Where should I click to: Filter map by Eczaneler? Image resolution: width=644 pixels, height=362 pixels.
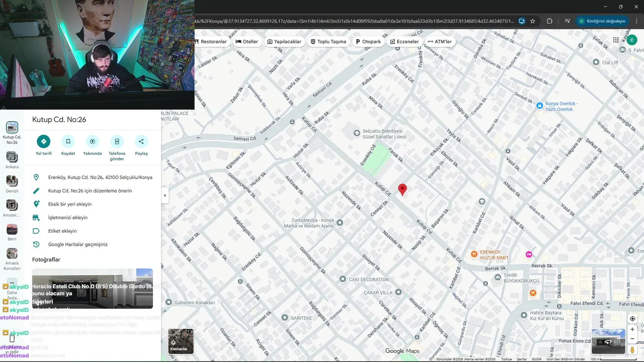(405, 42)
